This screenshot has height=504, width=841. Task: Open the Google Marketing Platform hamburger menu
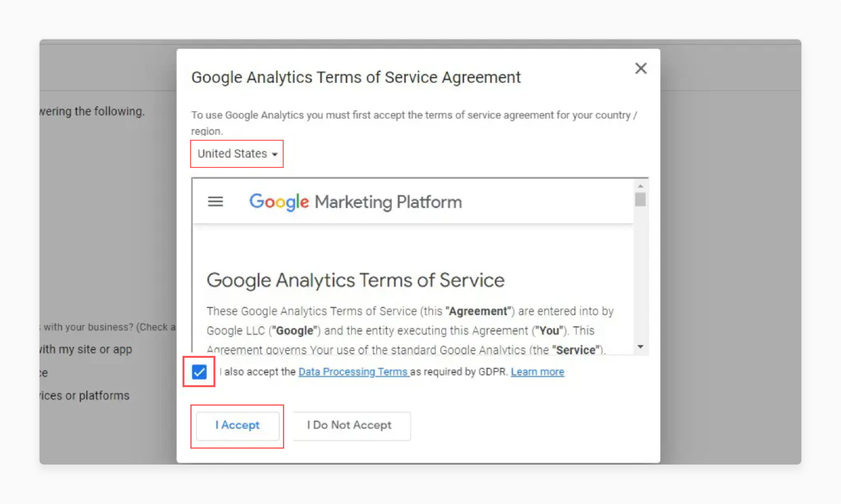pyautogui.click(x=215, y=201)
